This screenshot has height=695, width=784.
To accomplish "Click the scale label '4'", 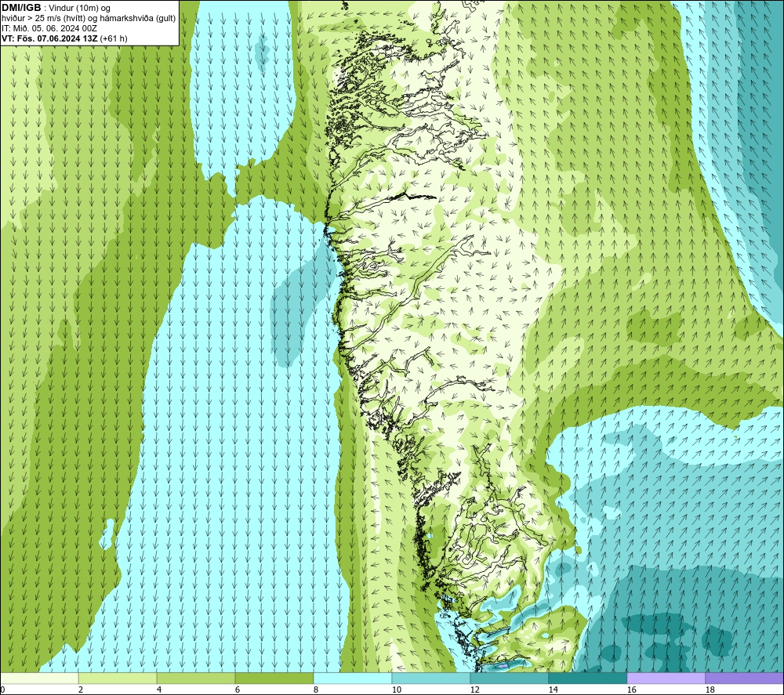I will (x=159, y=690).
